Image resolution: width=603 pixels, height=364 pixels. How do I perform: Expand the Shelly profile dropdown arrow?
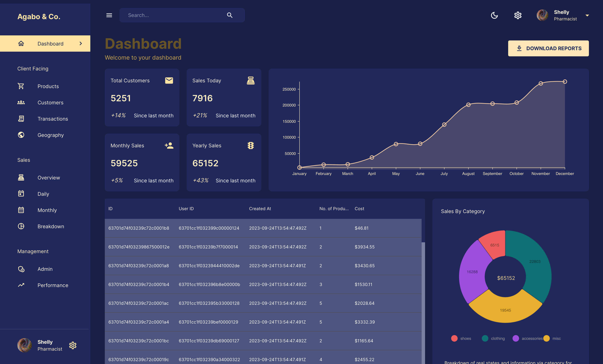[x=587, y=15]
